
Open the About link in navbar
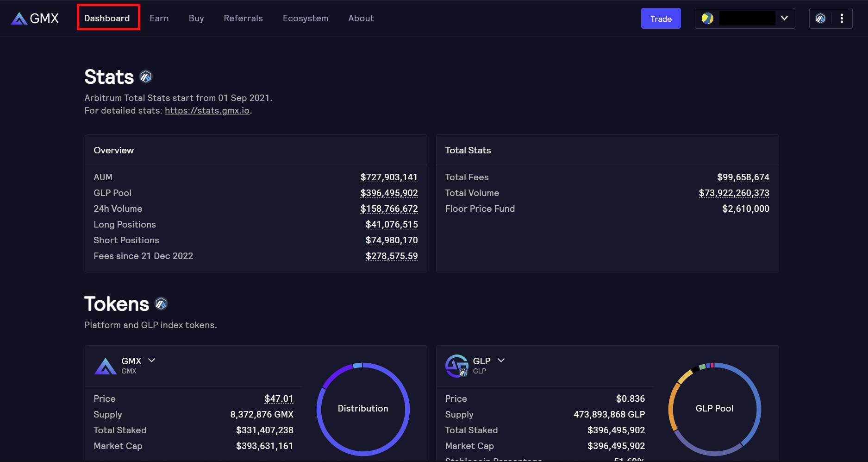click(361, 18)
